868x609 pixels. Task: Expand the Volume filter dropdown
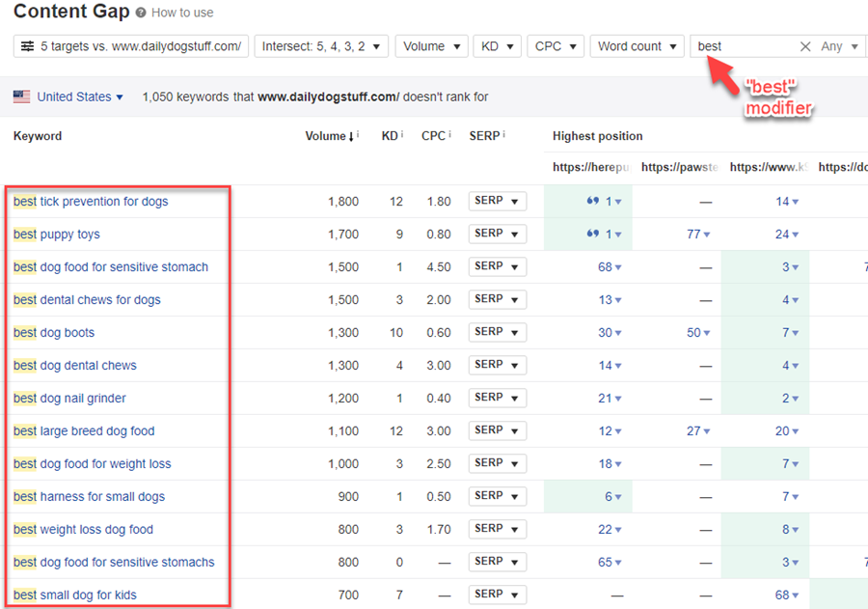pos(431,46)
